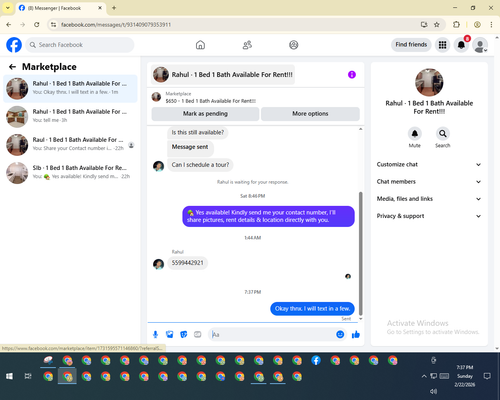Open chat with 'Okay thnx. I will text' preview

coord(70,88)
